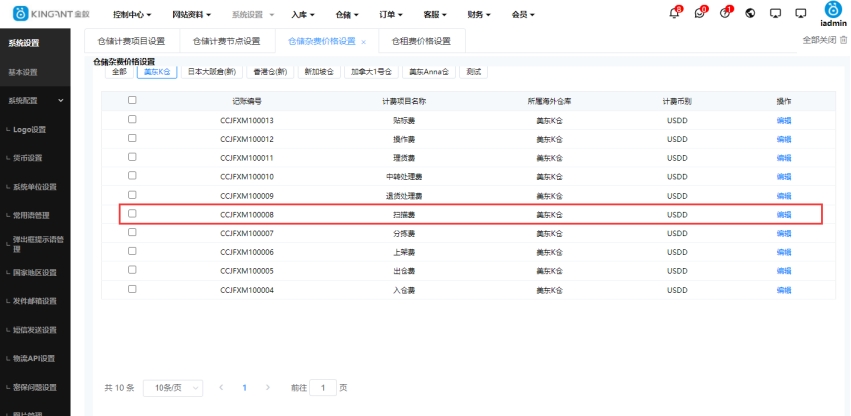Image resolution: width=851 pixels, height=416 pixels.
Task: Check the box for CCJFXM100010
Action: (132, 175)
